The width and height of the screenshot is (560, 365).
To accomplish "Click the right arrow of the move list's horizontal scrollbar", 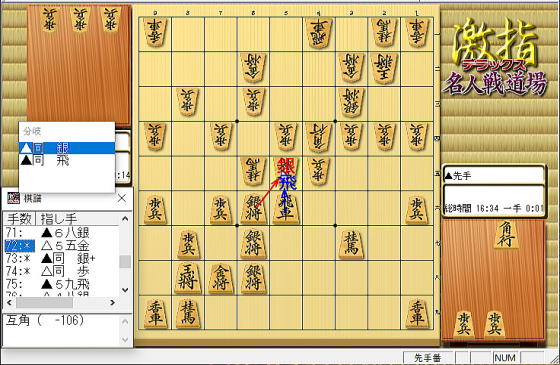I will tap(112, 302).
